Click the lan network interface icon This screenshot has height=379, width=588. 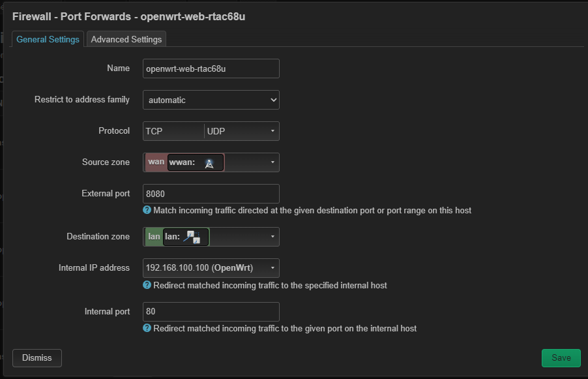coord(192,237)
